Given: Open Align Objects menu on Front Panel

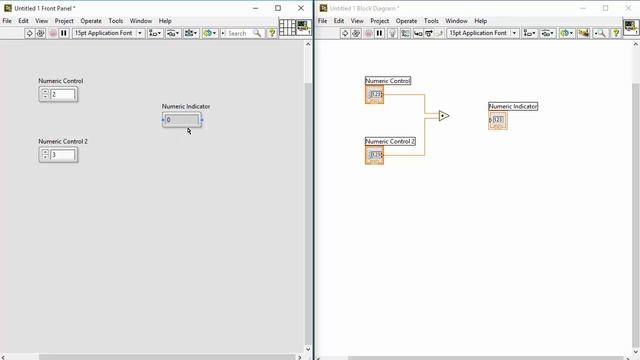Looking at the screenshot, I should click(x=155, y=33).
